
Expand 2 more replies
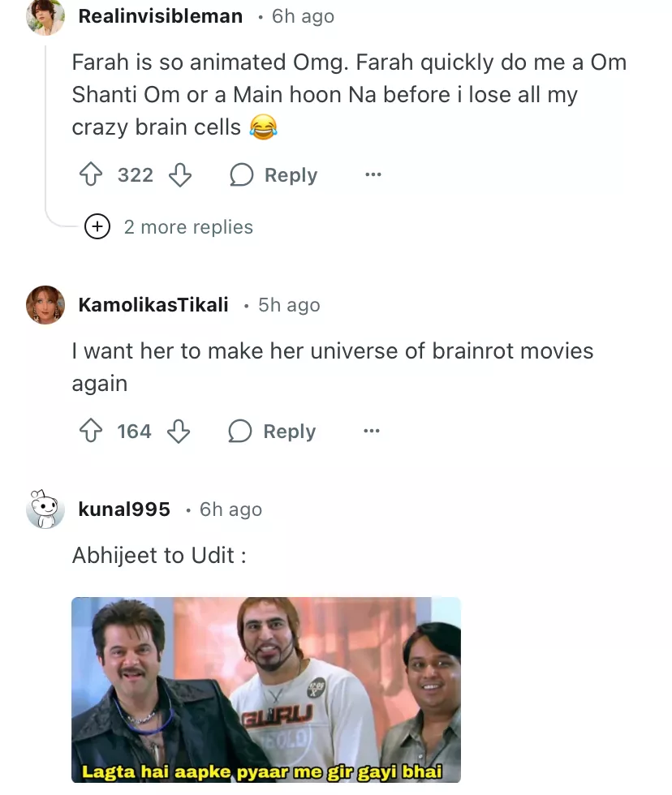tap(188, 227)
